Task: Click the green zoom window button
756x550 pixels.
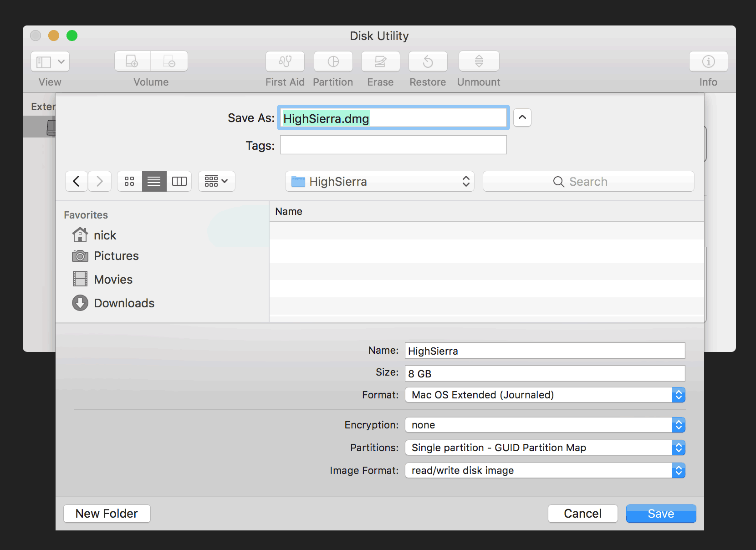Action: point(72,36)
